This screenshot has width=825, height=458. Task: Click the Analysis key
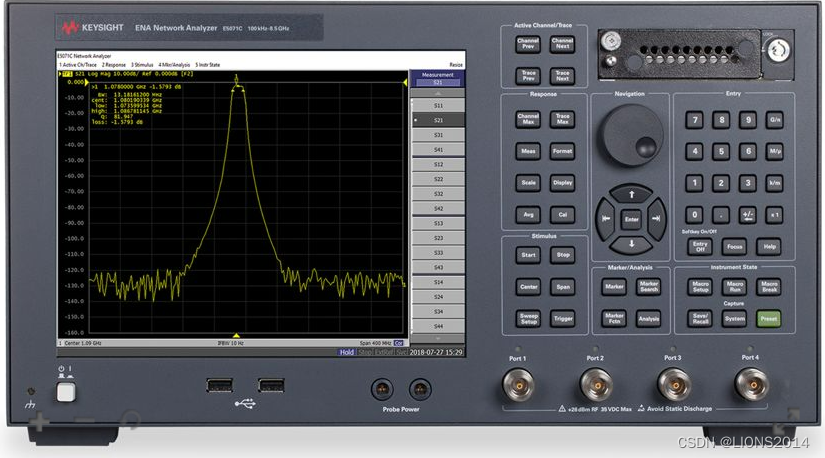click(x=648, y=318)
